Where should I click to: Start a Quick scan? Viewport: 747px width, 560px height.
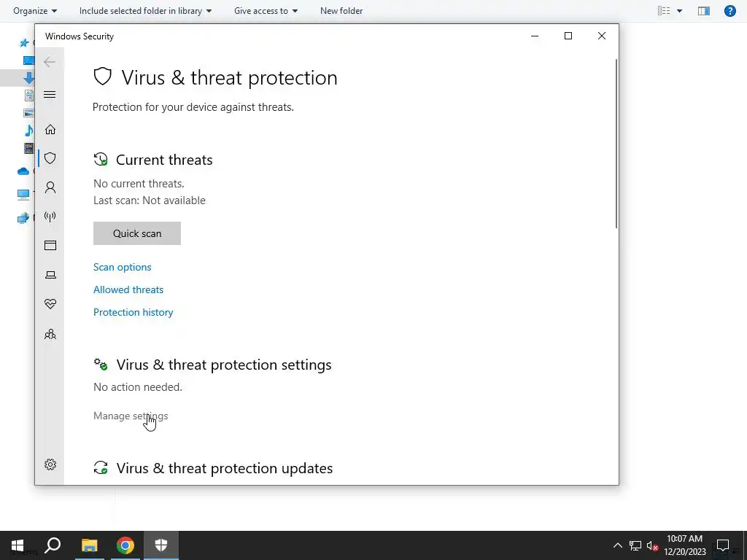(x=136, y=233)
